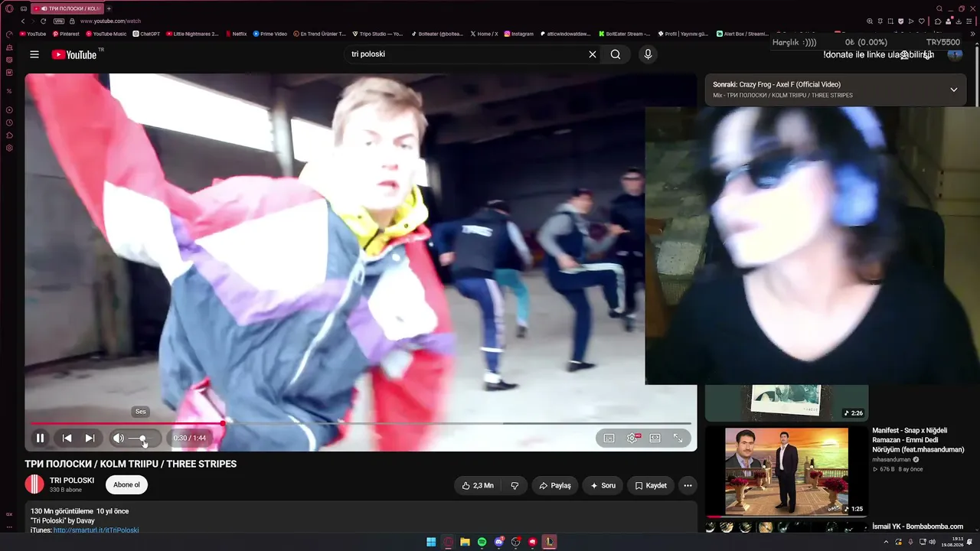
Task: Share video with Paylaş button
Action: [555, 486]
